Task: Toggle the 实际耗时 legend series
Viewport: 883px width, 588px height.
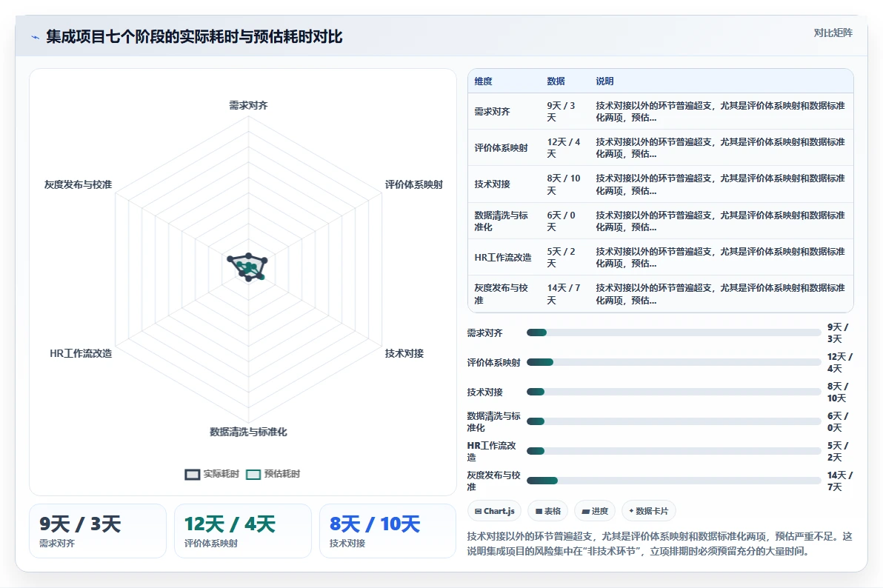Action: coord(213,474)
